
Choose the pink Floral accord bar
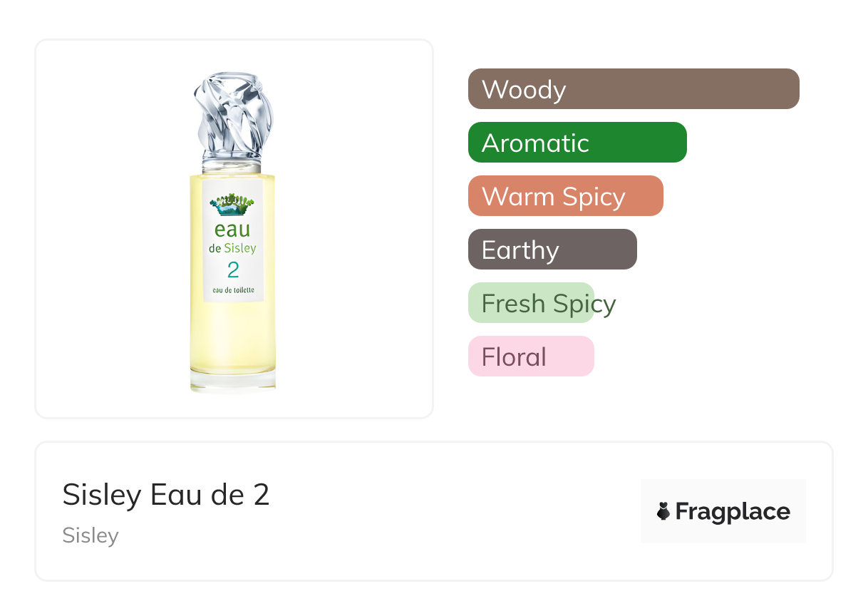click(531, 356)
